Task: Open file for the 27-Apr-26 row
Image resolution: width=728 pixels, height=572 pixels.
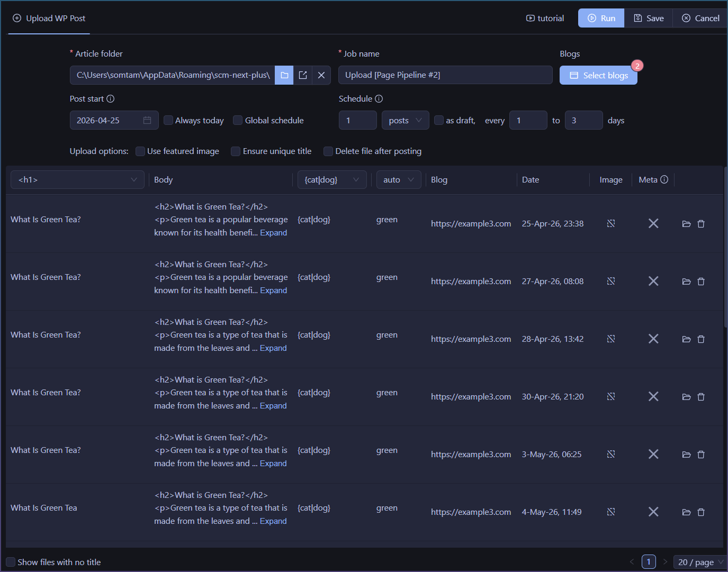Action: pyautogui.click(x=686, y=282)
